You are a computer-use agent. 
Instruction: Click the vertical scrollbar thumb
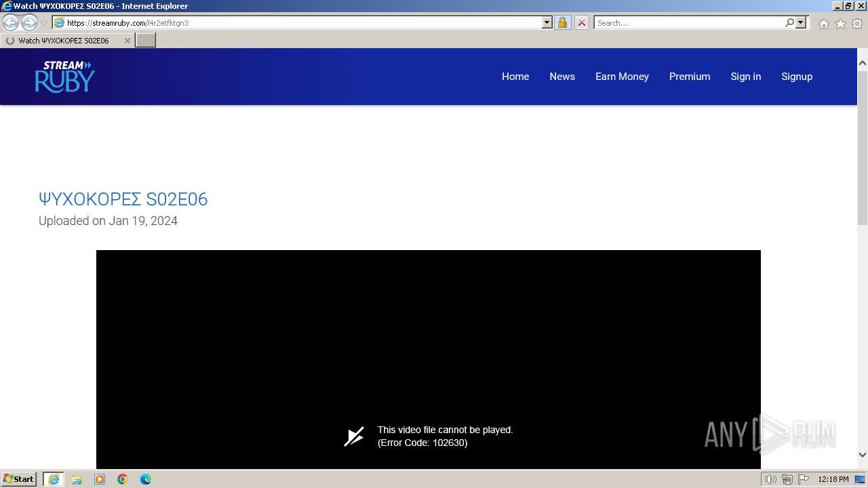tap(863, 148)
